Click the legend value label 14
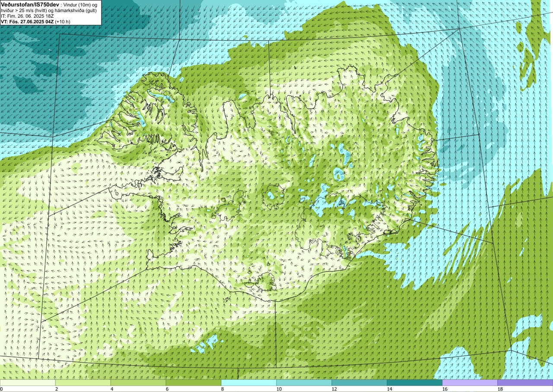This screenshot has width=553, height=392. (390, 389)
